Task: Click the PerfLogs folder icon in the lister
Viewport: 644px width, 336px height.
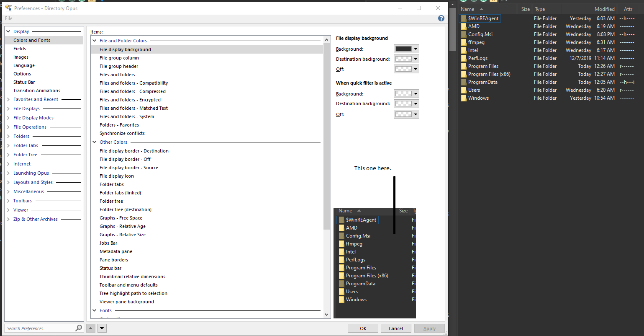Action: (x=464, y=58)
